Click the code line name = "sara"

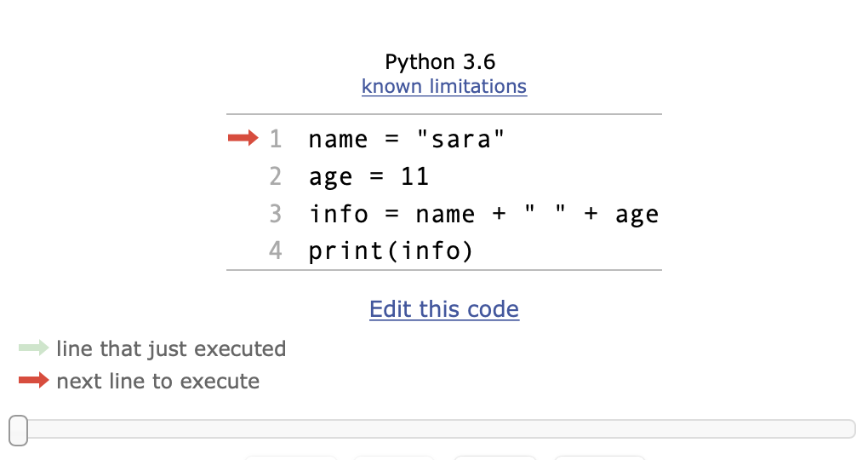pos(406,139)
